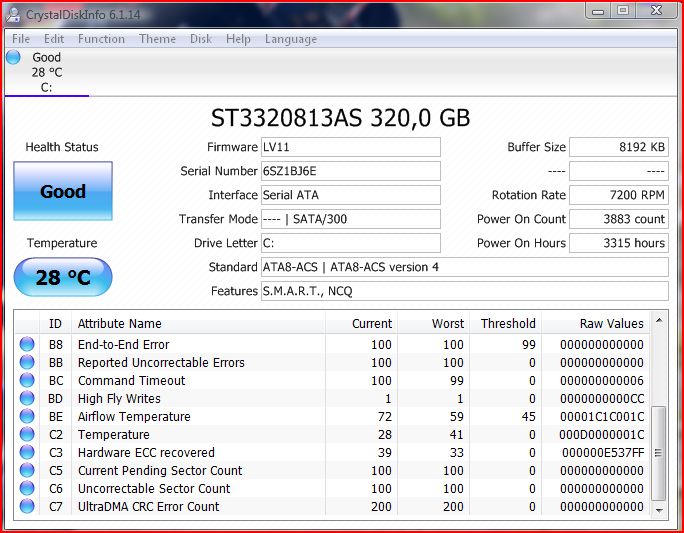
Task: Click the blue status orb beside Good 28 °C
Action: (x=13, y=57)
